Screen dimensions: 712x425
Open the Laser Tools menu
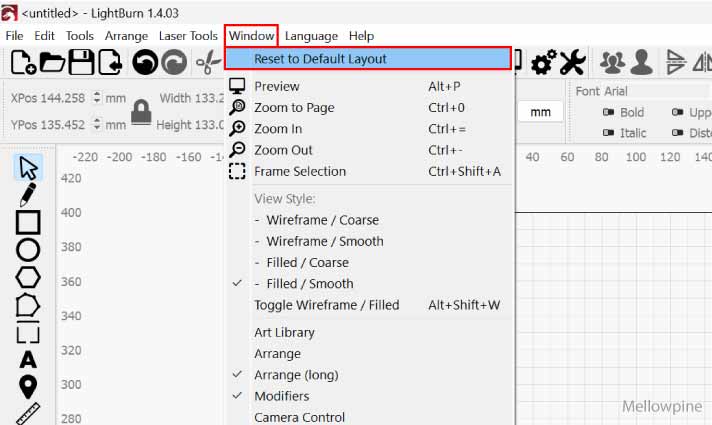(x=188, y=36)
